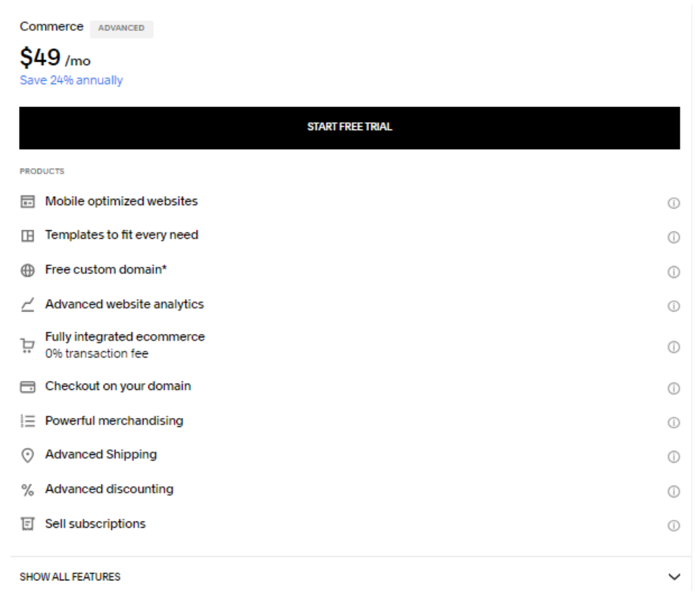Click the Advanced plan badge
The image size is (700, 602).
pyautogui.click(x=121, y=29)
